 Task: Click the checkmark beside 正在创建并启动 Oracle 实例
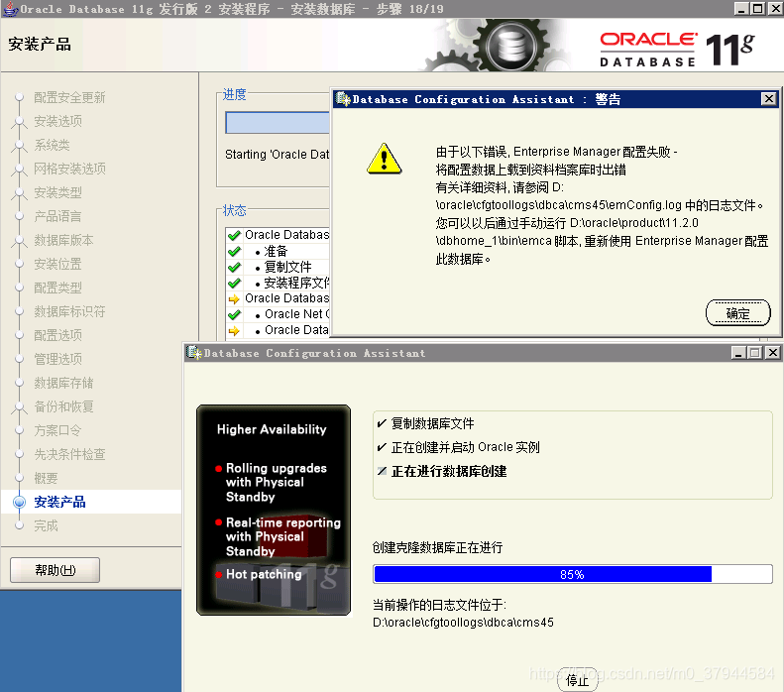[x=382, y=447]
